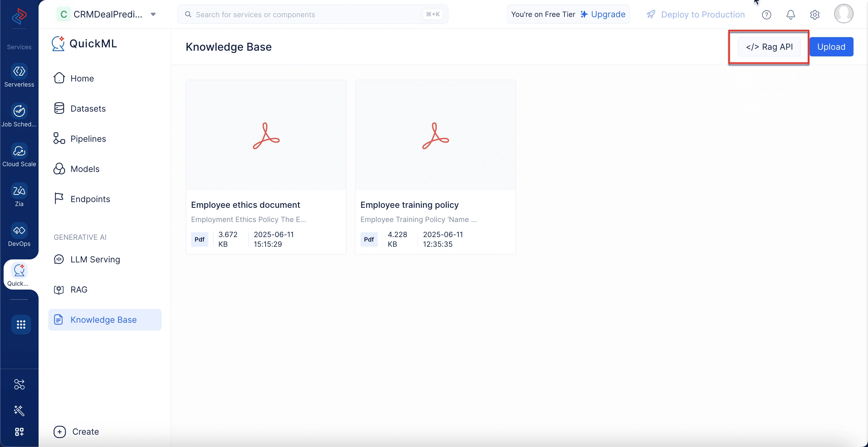Screen dimensions: 868x447
Task: Go to Home in QuickML sidebar
Action: 105,78
